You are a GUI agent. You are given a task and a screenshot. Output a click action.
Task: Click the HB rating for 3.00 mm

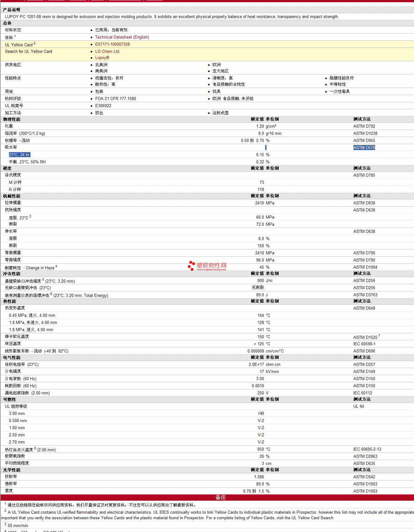261,413
